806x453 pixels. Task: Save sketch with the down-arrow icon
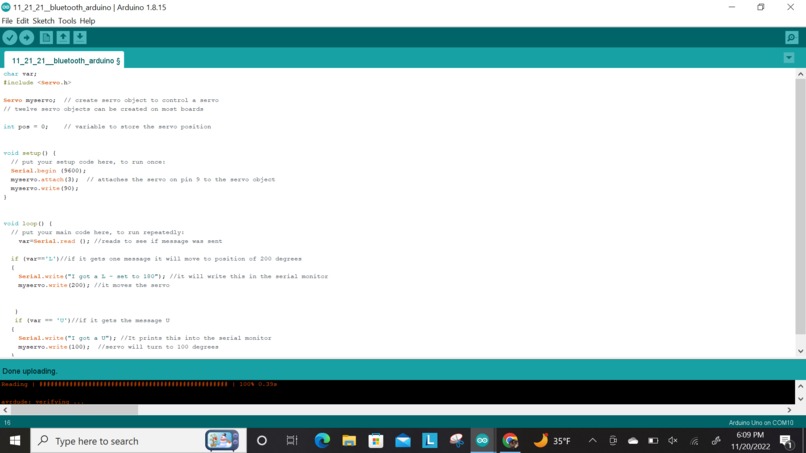(80, 38)
